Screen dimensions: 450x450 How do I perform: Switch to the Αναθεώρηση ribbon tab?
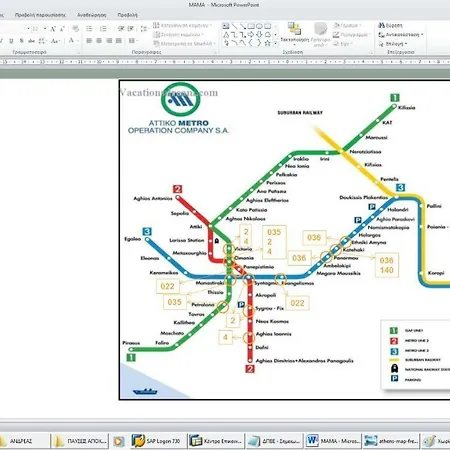click(x=92, y=15)
